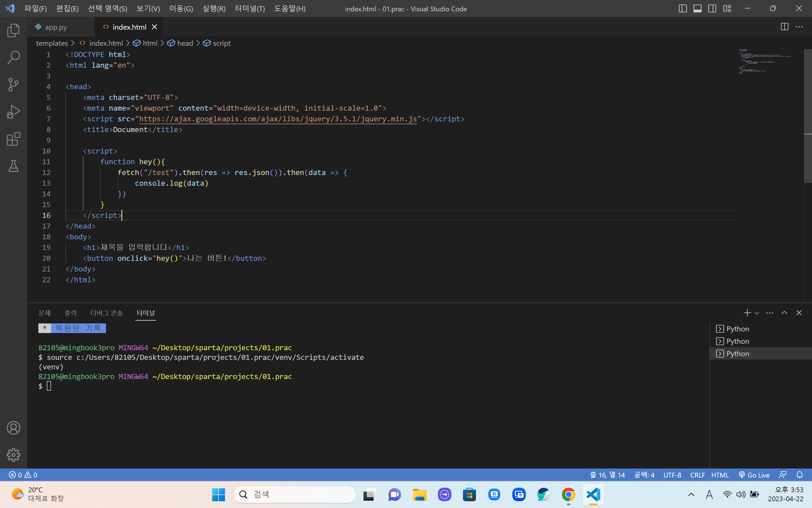812x508 pixels.
Task: Open the 선택 영역(S) menu
Action: point(107,8)
